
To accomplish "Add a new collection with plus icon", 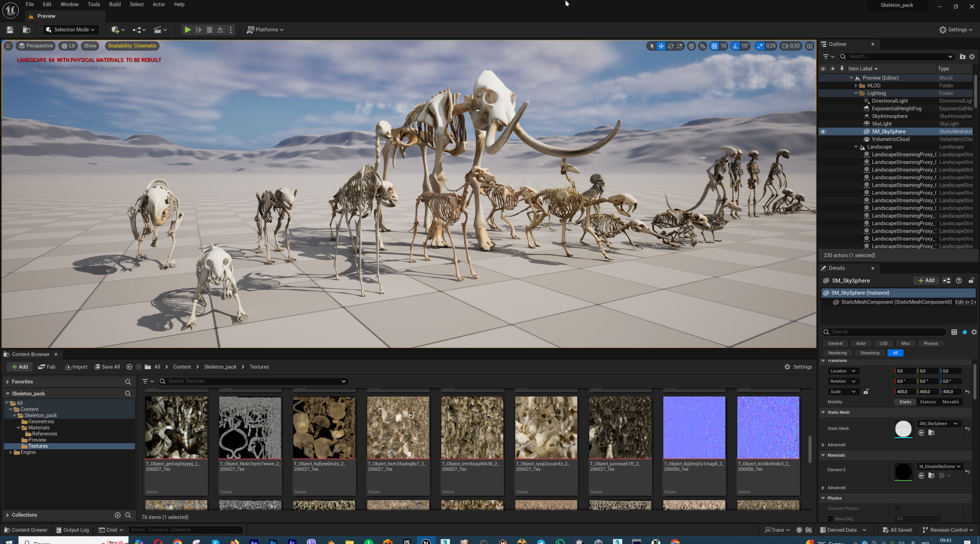I will 118,515.
